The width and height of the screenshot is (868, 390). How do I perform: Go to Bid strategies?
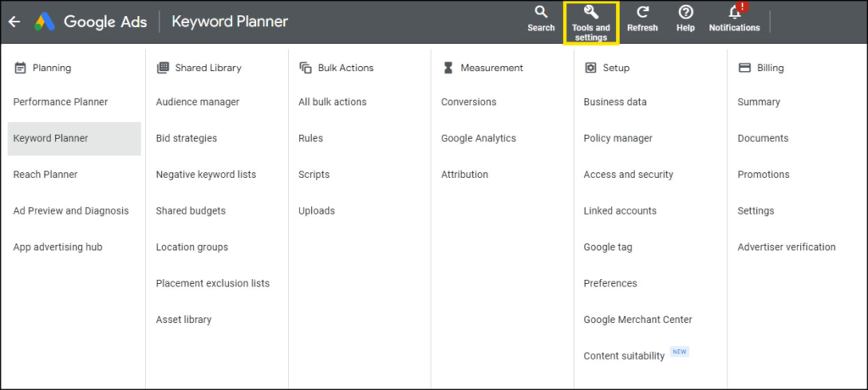186,138
